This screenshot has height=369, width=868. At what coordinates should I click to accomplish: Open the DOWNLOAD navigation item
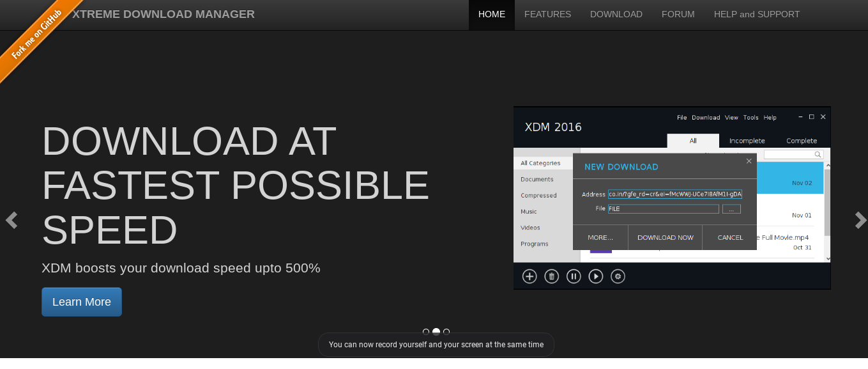click(x=616, y=14)
